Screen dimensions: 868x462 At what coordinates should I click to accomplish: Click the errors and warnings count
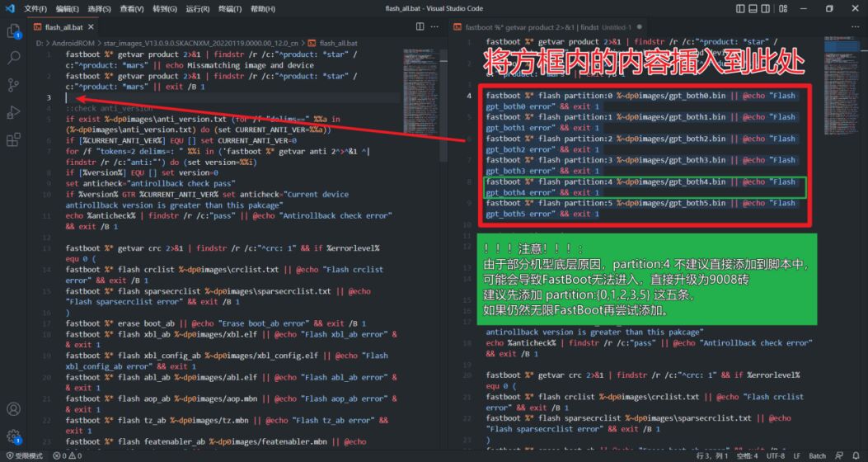(68, 455)
